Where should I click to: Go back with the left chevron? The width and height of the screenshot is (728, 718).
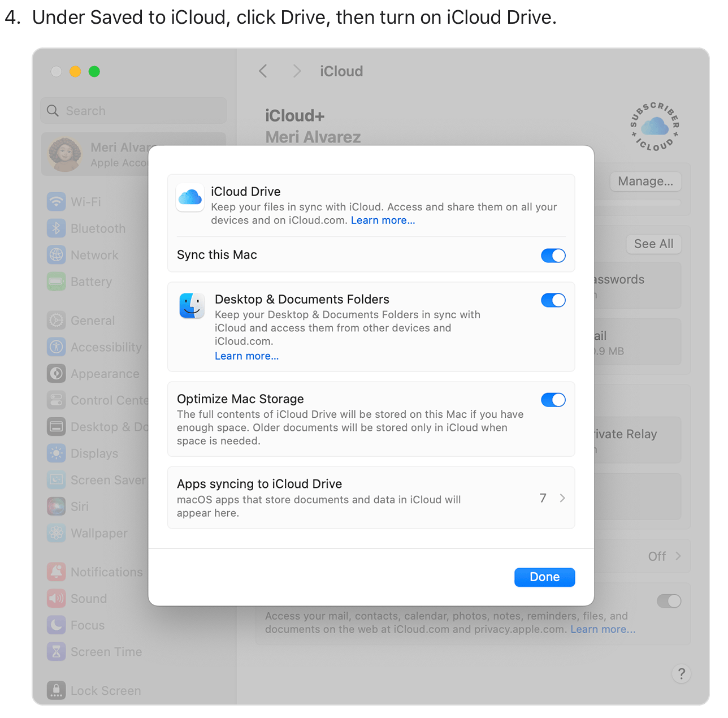[x=263, y=71]
